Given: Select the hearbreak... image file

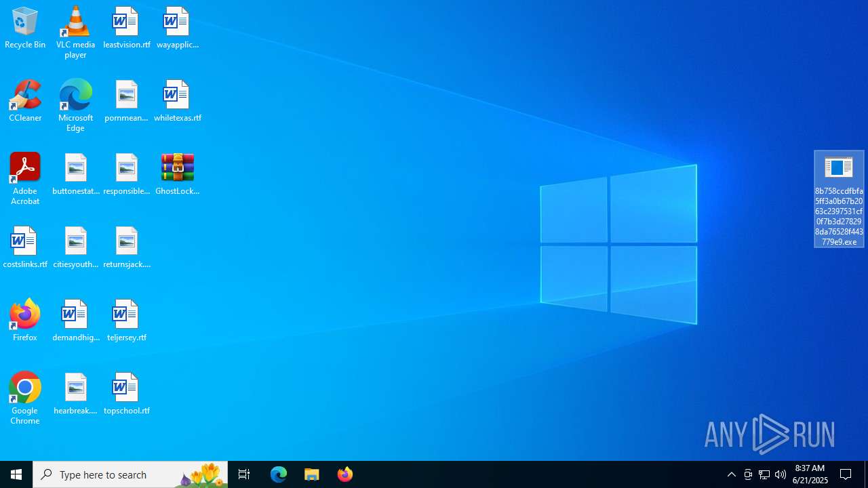Looking at the screenshot, I should tap(75, 394).
